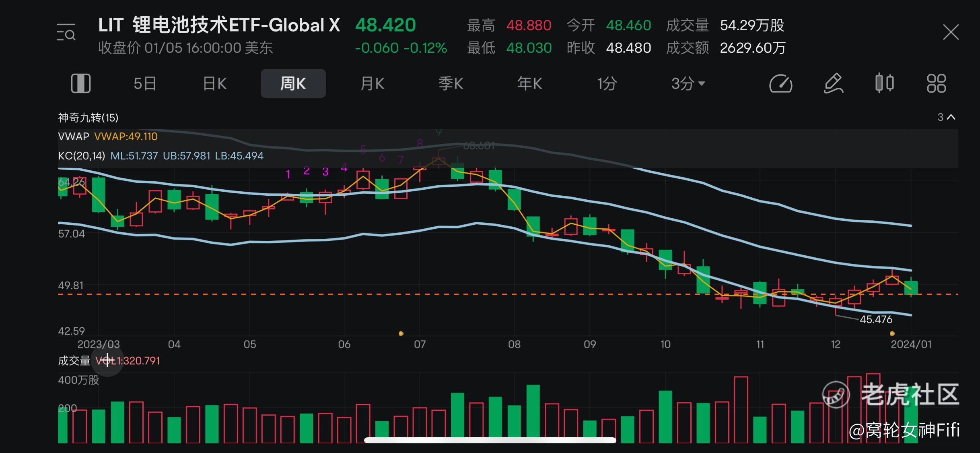
Task: Switch to the 日K daily tab
Action: (215, 84)
